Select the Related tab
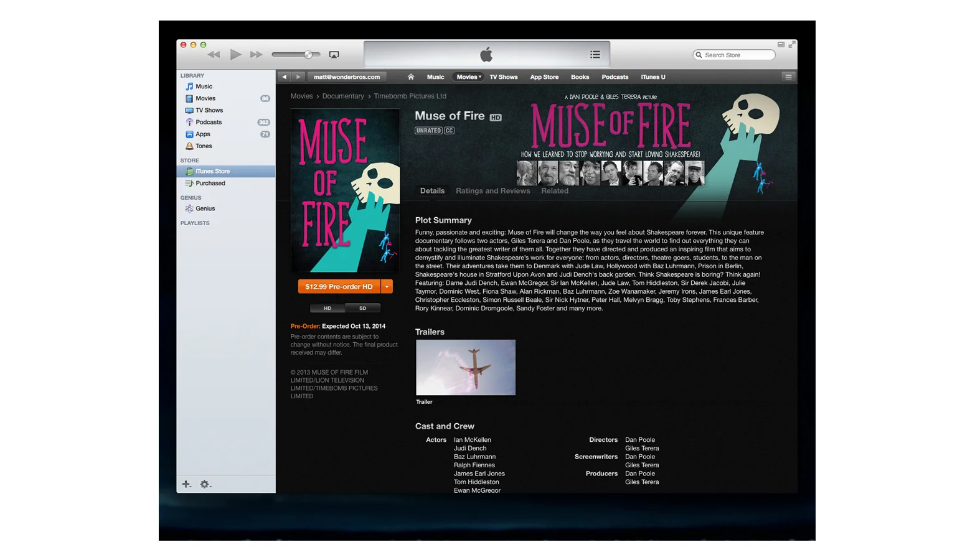This screenshot has height=560, width=975. [x=555, y=191]
